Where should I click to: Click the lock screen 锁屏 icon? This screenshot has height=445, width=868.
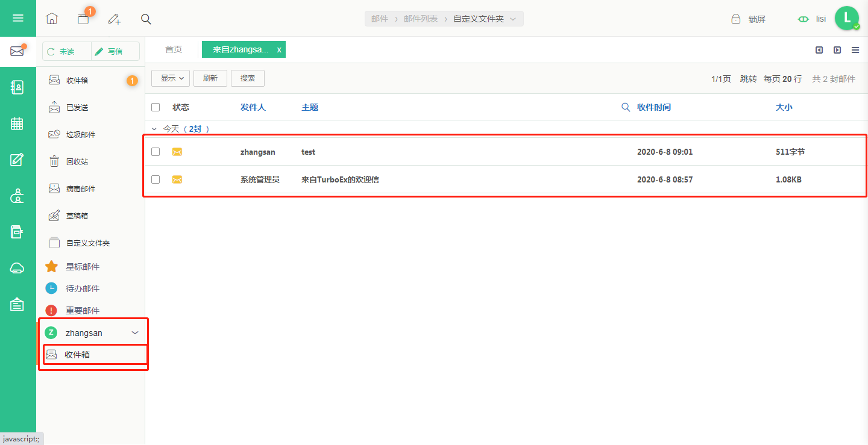[736, 19]
